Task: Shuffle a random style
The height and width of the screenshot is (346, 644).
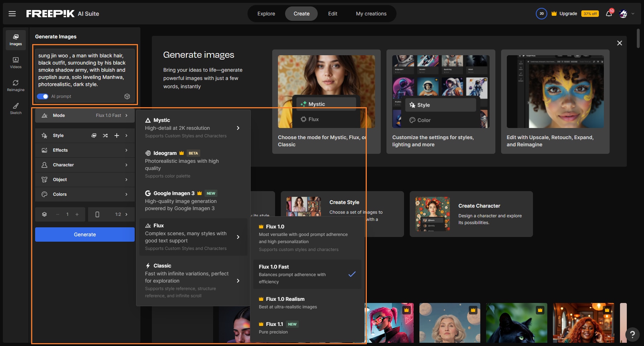Action: pyautogui.click(x=105, y=136)
